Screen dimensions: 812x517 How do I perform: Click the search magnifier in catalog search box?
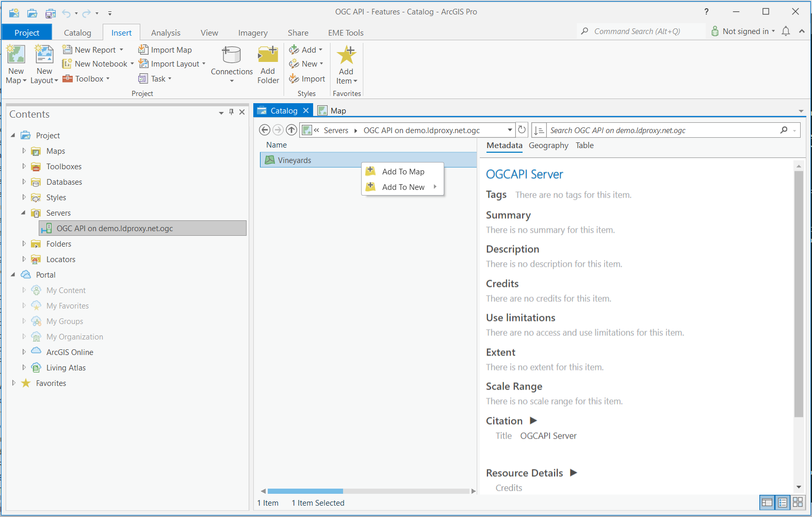pos(784,130)
